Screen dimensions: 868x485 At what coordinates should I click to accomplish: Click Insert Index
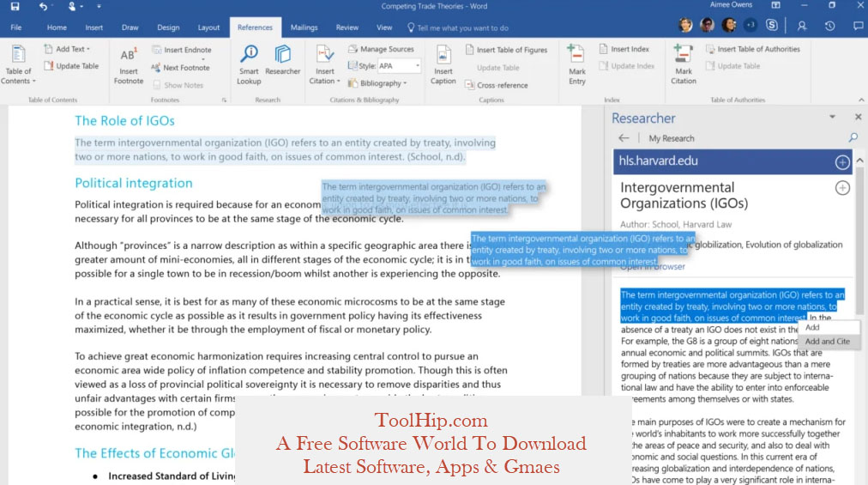click(624, 49)
